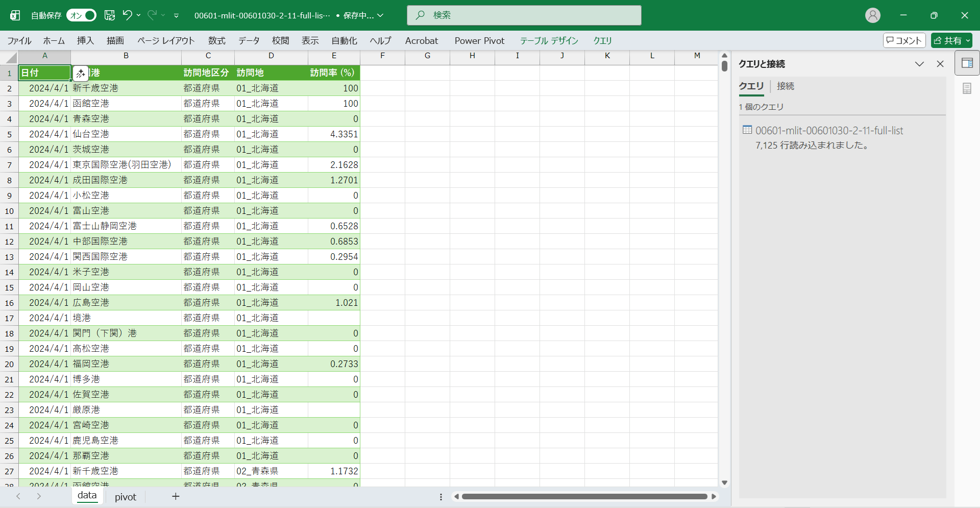Click the Queries and Connections pane sidebar icon
Viewport: 980px width, 508px height.
pyautogui.click(x=967, y=63)
